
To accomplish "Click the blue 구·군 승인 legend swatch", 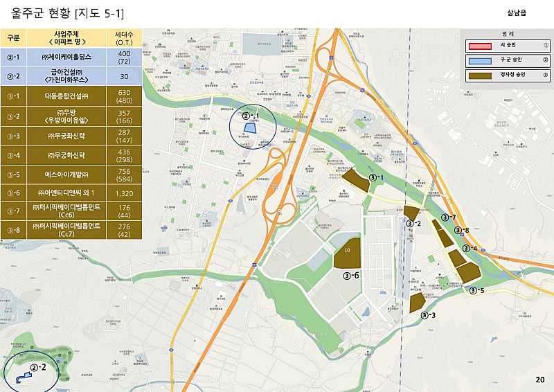I will click(480, 61).
